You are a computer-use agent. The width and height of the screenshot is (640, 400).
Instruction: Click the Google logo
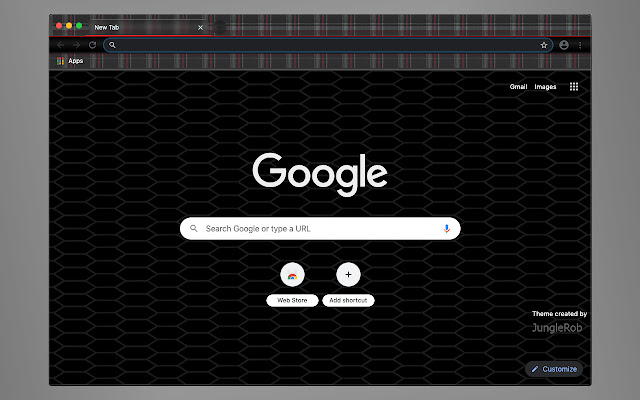[320, 174]
